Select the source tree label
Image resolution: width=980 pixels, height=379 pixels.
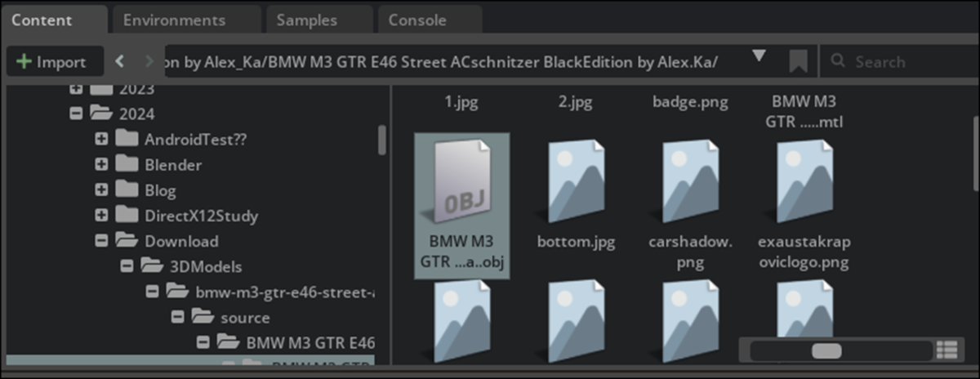coord(245,318)
